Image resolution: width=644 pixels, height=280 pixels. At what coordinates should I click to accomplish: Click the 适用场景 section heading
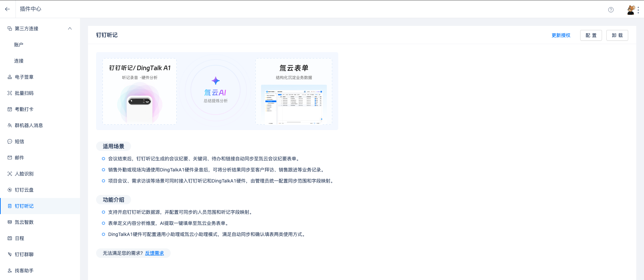click(x=114, y=146)
